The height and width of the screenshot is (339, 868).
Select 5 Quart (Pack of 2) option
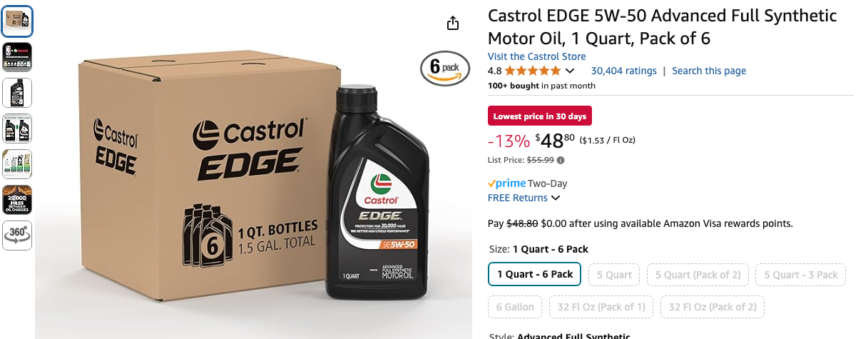pos(698,275)
